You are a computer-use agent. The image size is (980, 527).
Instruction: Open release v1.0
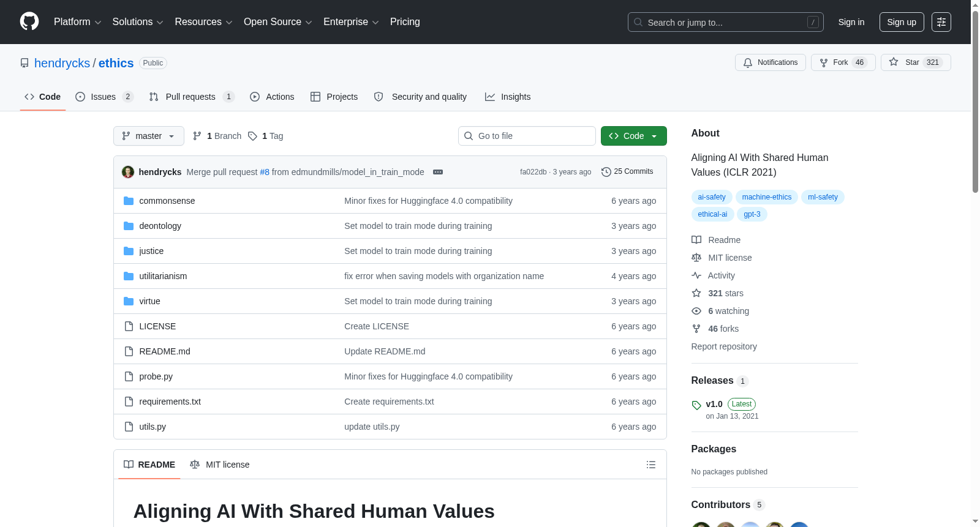[714, 404]
